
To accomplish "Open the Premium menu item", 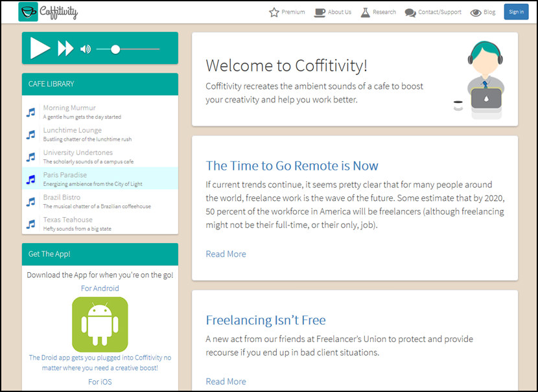I will [x=287, y=12].
